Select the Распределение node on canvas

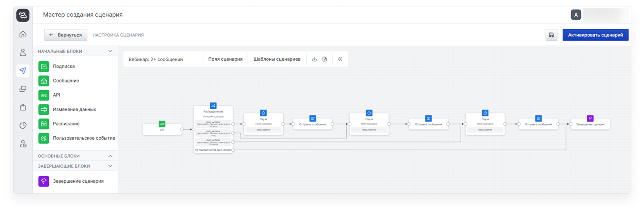[213, 111]
